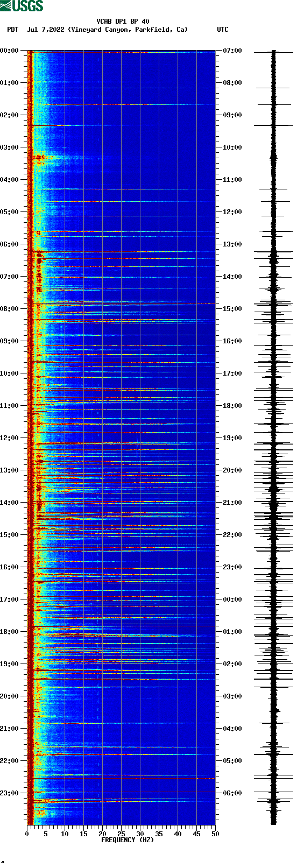Click the 03:00 UTC label on right axis
The width and height of the screenshot is (297, 868).
pyautogui.click(x=232, y=696)
